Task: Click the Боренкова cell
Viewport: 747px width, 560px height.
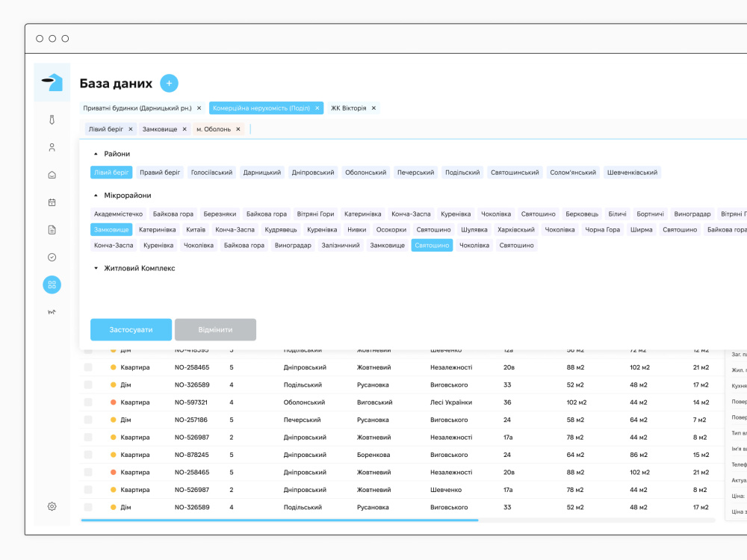Action: tap(373, 455)
